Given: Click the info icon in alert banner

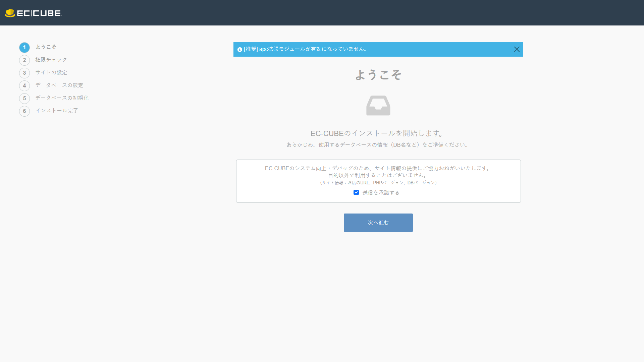Looking at the screenshot, I should pos(239,50).
